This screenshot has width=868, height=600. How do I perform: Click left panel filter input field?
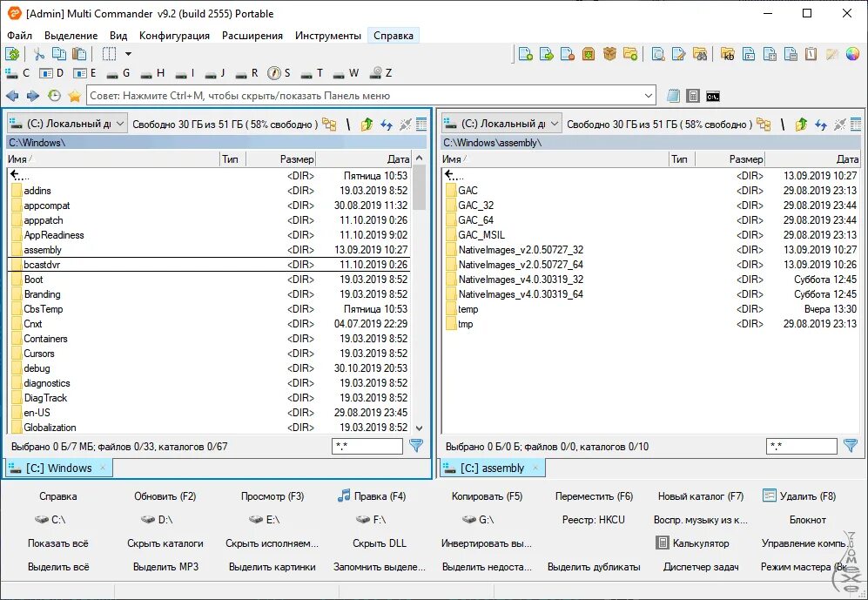(x=367, y=446)
